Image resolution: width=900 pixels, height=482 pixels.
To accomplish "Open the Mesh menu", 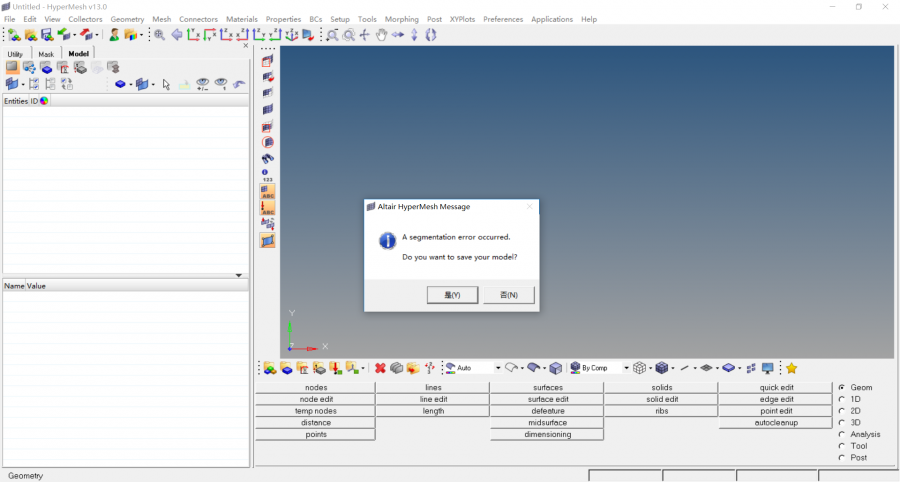I will click(x=161, y=19).
